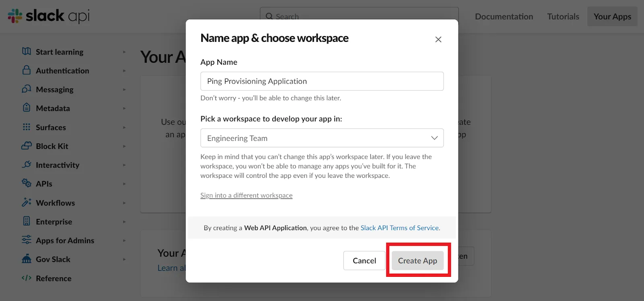Screen dimensions: 644x301
Task: Open the Engineering Team workspace dropdown
Action: [322, 138]
